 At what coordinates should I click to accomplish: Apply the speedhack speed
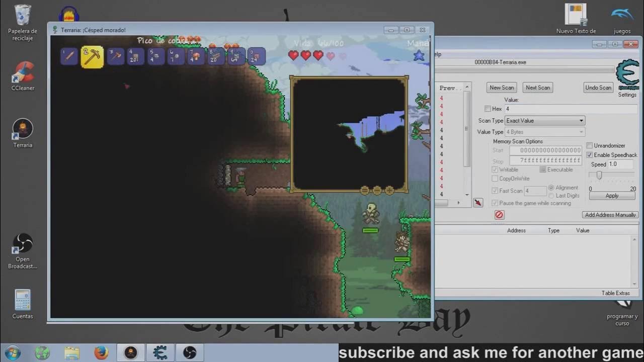coord(612,196)
